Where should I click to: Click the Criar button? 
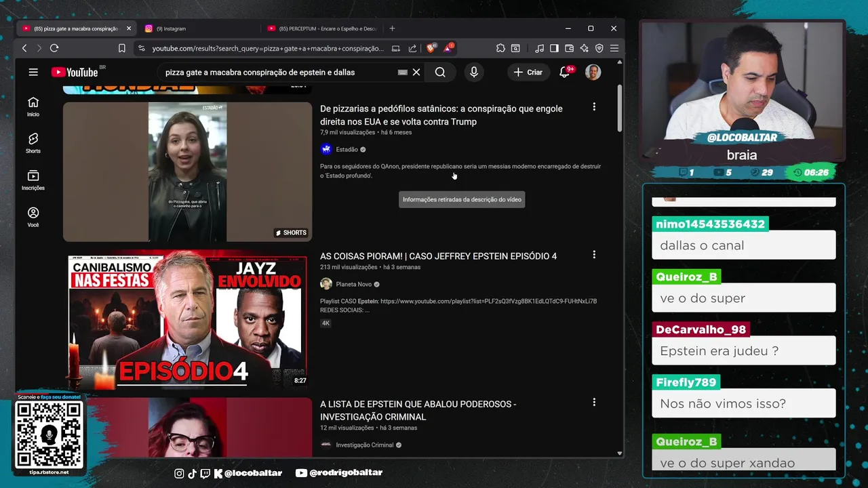tap(528, 72)
